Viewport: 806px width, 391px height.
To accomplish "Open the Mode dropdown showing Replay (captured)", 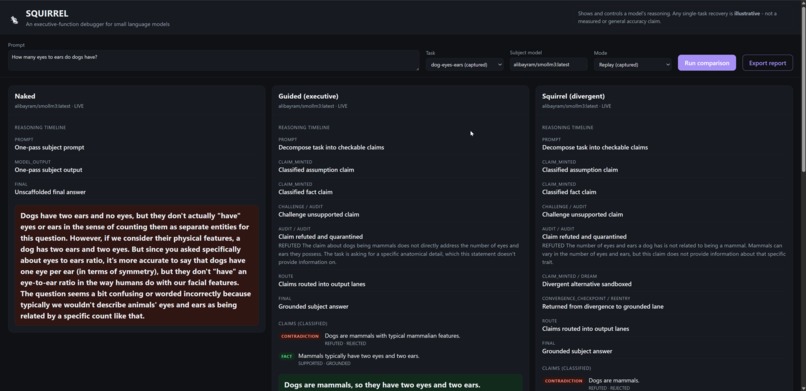I will coord(633,64).
